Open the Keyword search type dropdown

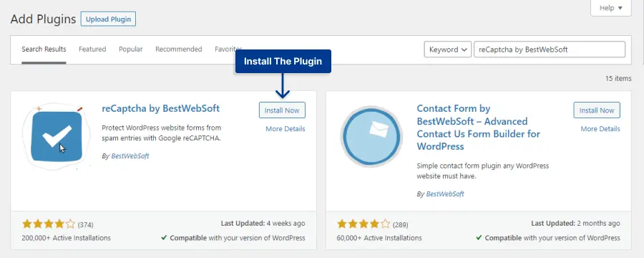tap(448, 49)
